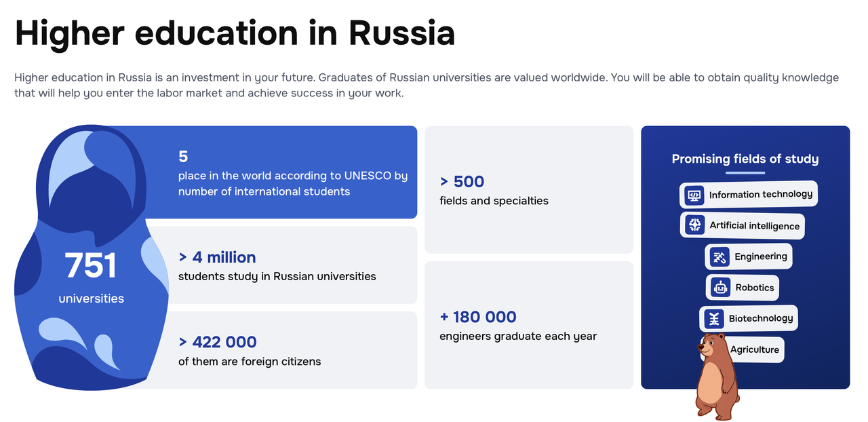The height and width of the screenshot is (422, 868).
Task: Click the bear mascot illustration
Action: (x=717, y=376)
